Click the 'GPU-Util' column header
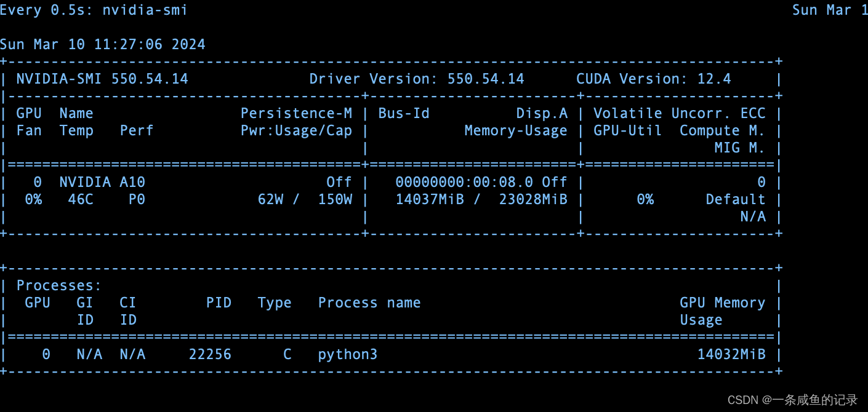 tap(628, 130)
